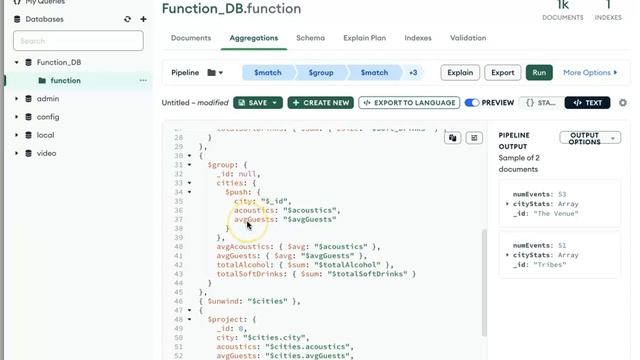This screenshot has width=640, height=360.
Task: Open options menu for function collection
Action: coord(143,80)
